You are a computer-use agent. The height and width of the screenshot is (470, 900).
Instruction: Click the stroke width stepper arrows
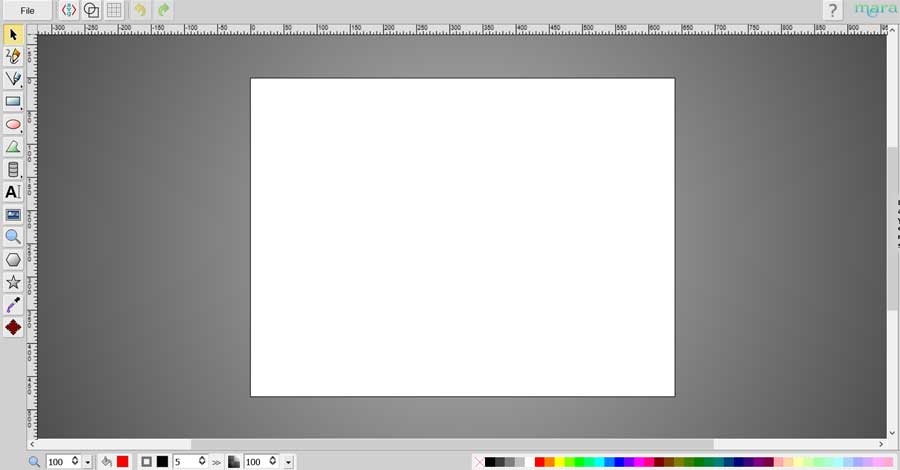202,461
